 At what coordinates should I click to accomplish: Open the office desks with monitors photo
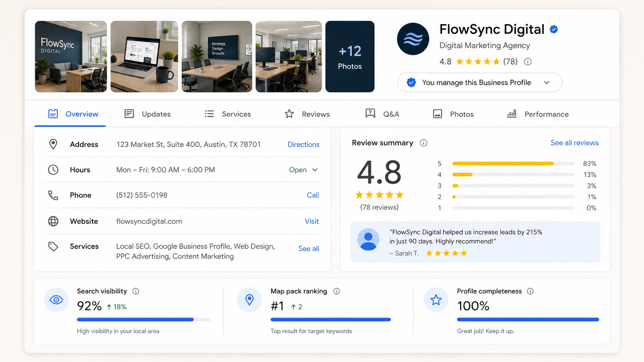pyautogui.click(x=288, y=57)
